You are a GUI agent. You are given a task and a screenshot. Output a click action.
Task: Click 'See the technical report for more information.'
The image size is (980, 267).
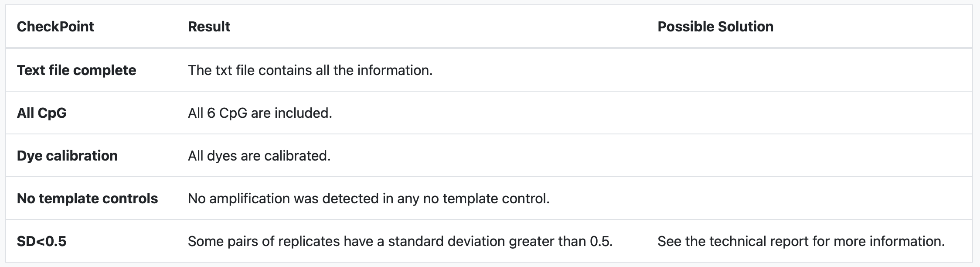tap(801, 241)
